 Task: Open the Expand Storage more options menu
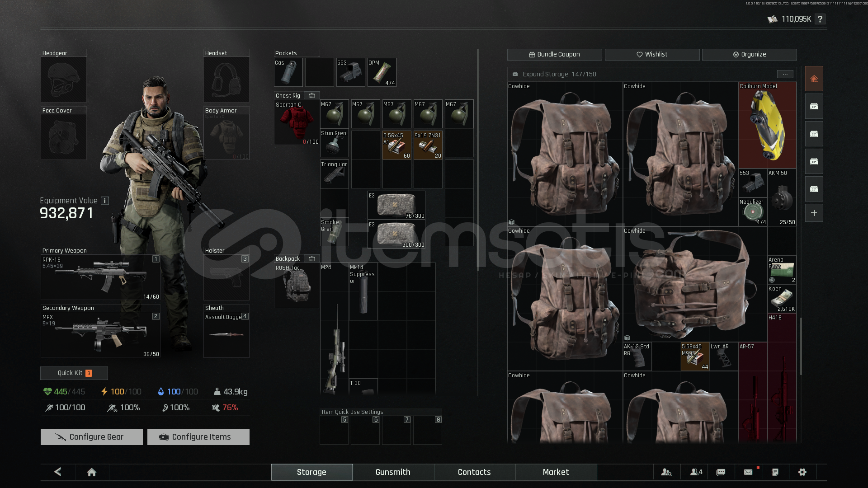785,74
